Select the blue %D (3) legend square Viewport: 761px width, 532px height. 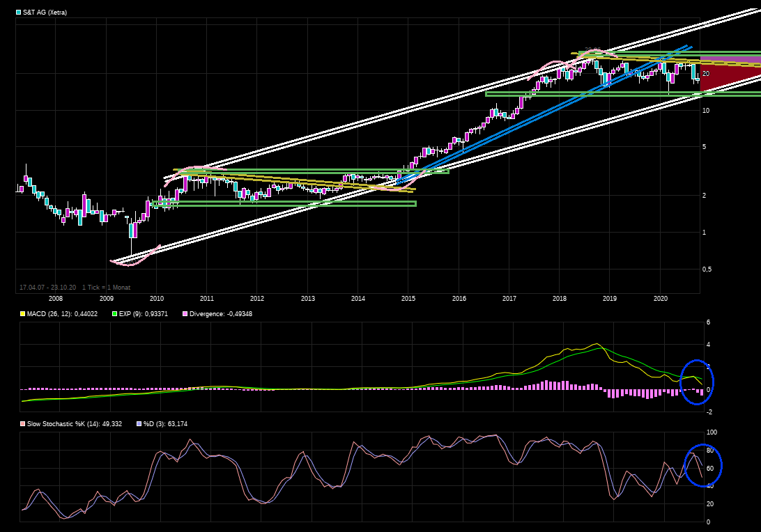pos(140,423)
